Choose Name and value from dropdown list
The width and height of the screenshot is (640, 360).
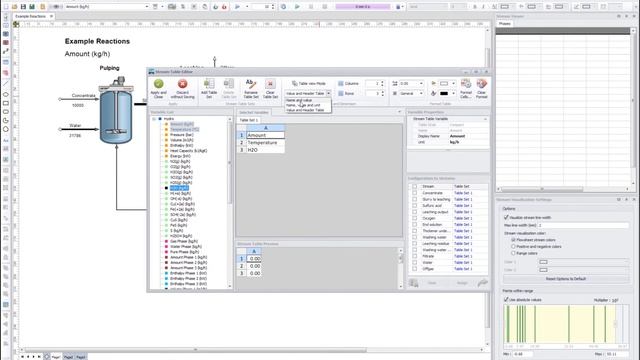coord(299,100)
